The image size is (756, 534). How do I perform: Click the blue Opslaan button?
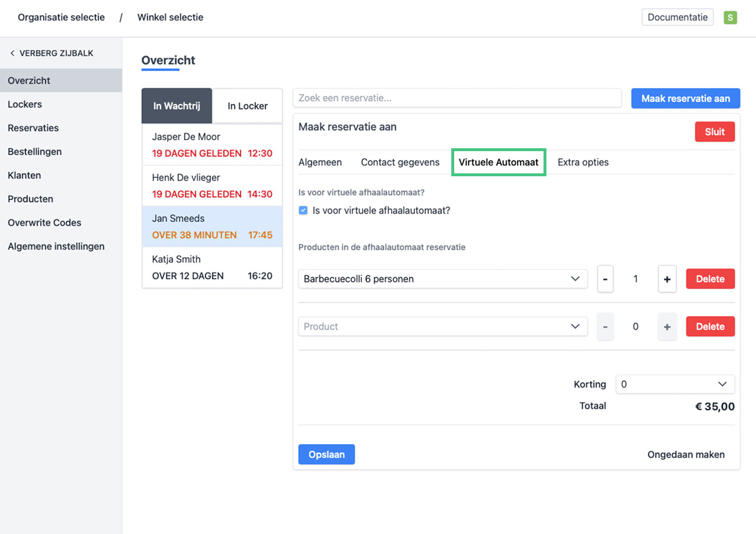pos(326,455)
